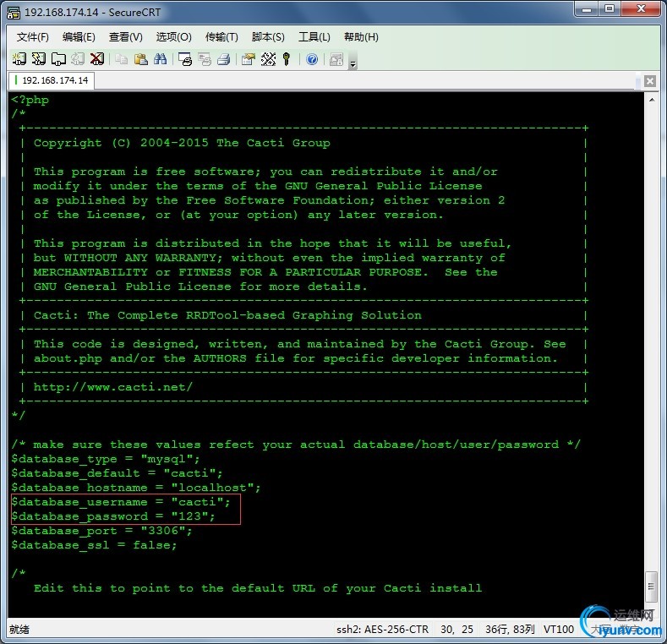The image size is (667, 644).
Task: Click the Quick Connect lightning icon
Action: 39,59
